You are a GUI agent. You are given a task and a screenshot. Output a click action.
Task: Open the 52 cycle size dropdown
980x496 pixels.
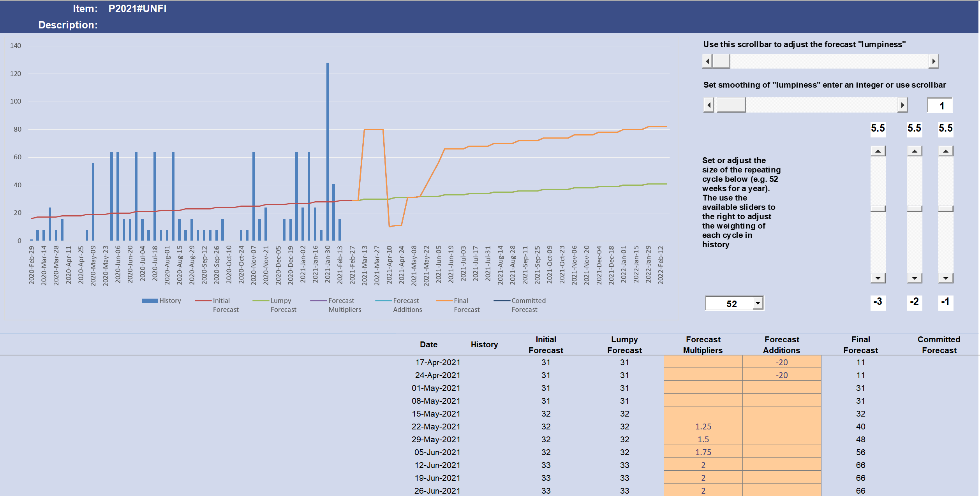coord(758,303)
